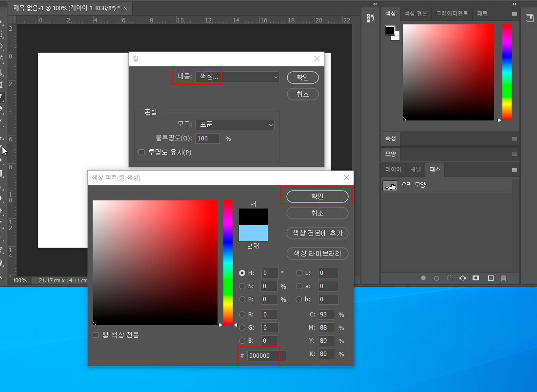Click the add layer mask icon
537x392 pixels.
476,278
